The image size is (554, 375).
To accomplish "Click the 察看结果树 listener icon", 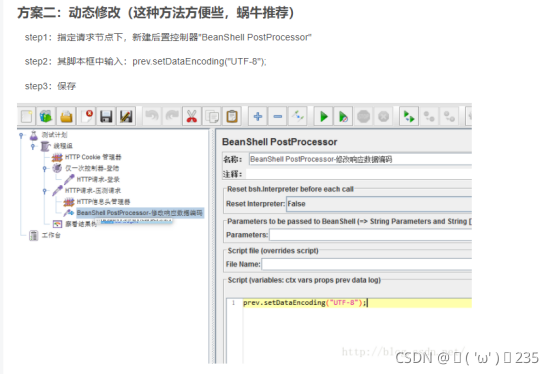I will tap(57, 224).
